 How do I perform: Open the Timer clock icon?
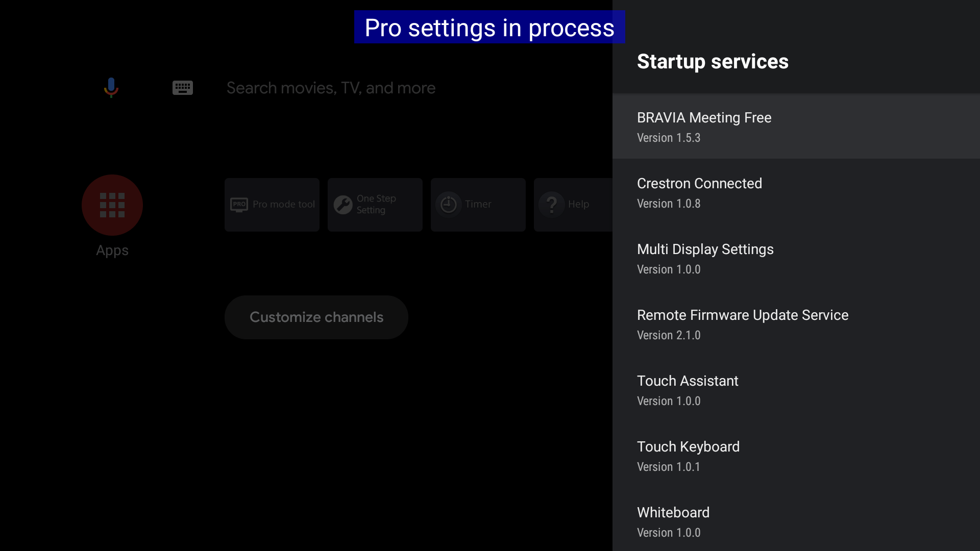tap(449, 205)
